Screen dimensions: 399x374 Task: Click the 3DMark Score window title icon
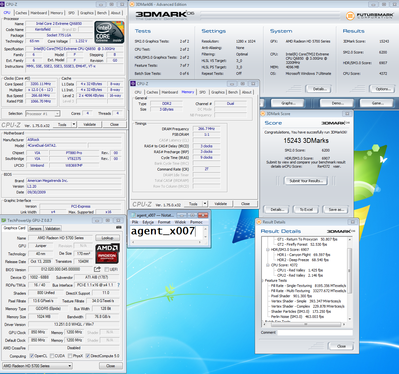click(263, 114)
